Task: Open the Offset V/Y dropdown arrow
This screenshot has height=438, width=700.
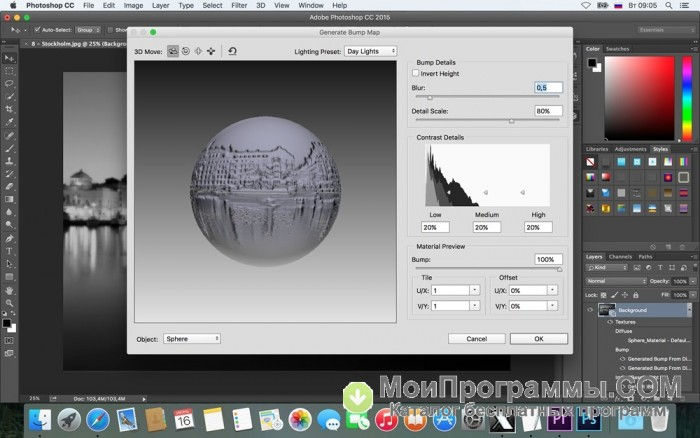Action: coord(552,306)
